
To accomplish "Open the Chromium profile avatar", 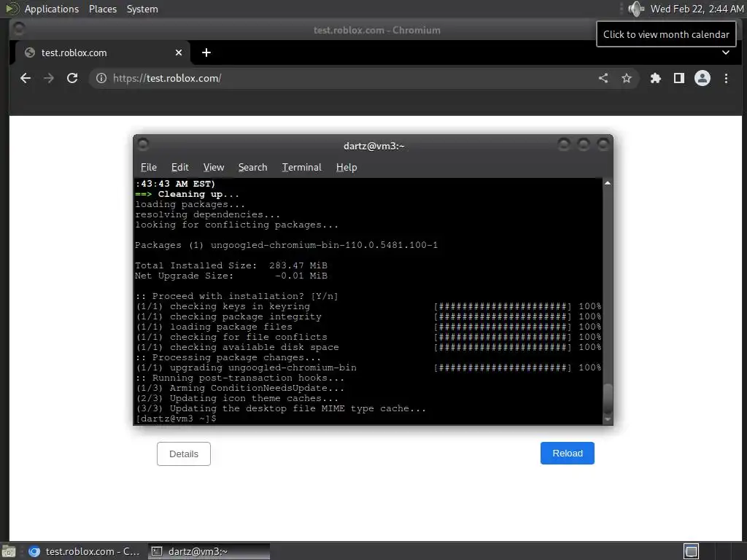I will (x=703, y=78).
